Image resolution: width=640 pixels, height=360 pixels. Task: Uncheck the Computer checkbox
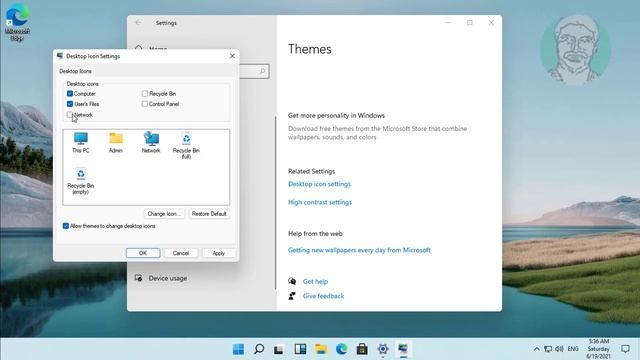coord(70,93)
